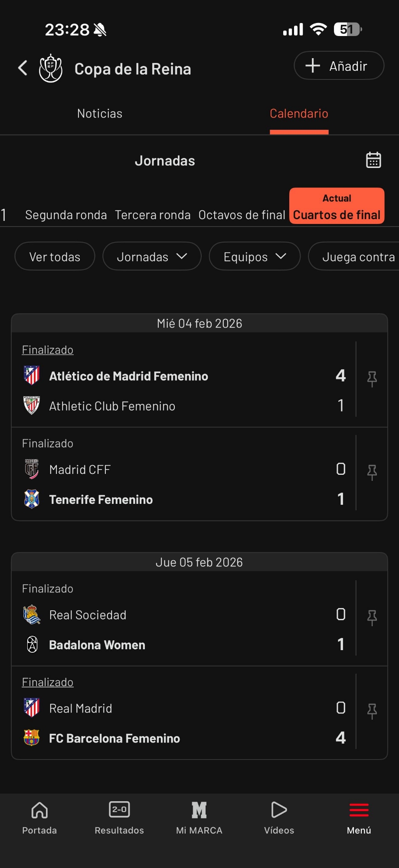
Task: Expand the Jornadas filter dropdown
Action: pos(152,256)
